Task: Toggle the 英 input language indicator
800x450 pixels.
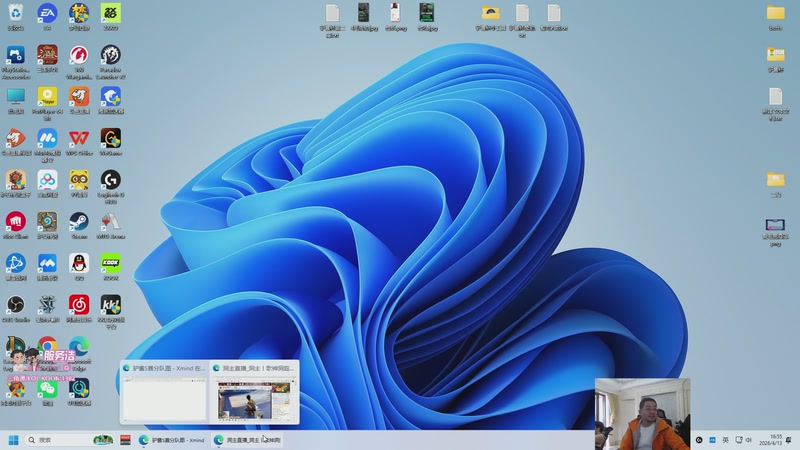Action: tap(725, 440)
